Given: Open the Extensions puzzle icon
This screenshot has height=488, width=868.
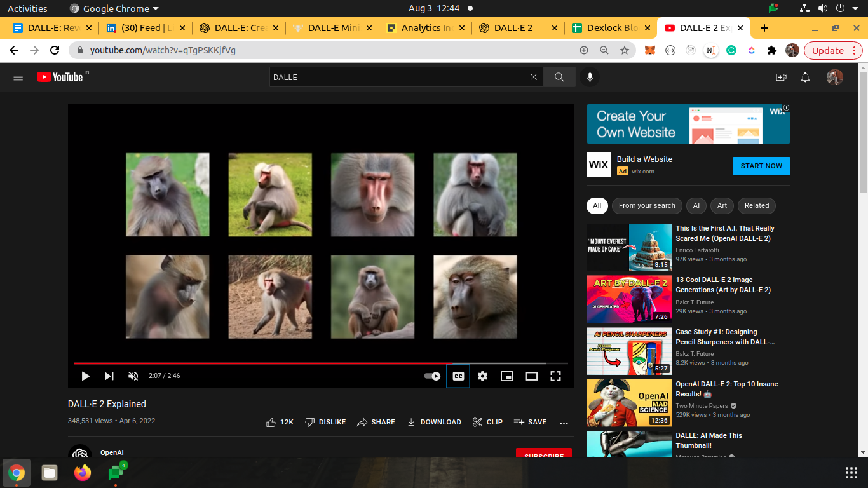Looking at the screenshot, I should tap(772, 50).
